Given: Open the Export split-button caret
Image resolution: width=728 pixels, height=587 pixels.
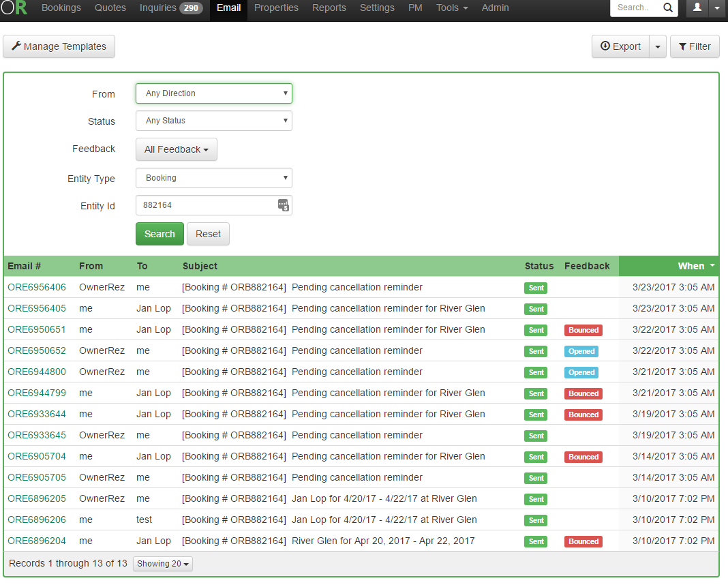Looking at the screenshot, I should coord(658,46).
